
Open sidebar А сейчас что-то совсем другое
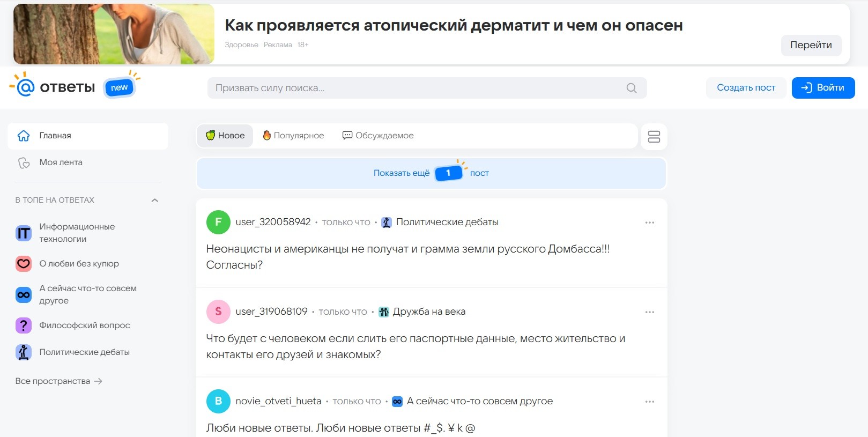[x=88, y=294]
